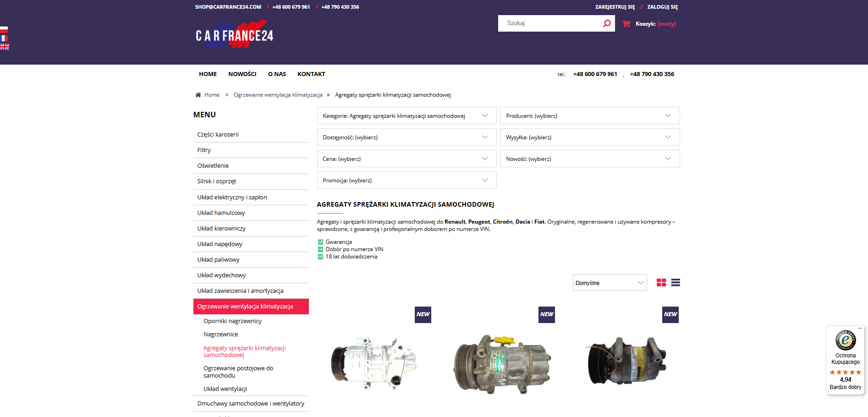Viewport: 868px width, 417px height.
Task: Switch products to grid view
Action: coord(661,283)
